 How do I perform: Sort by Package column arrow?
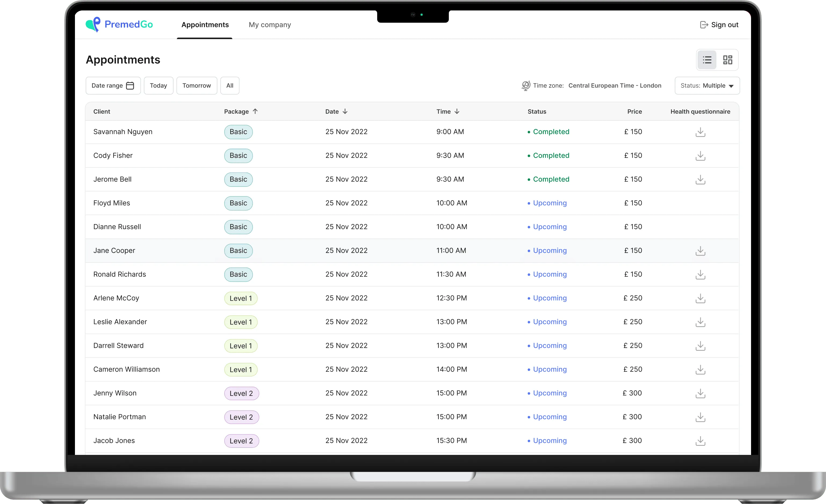click(255, 111)
